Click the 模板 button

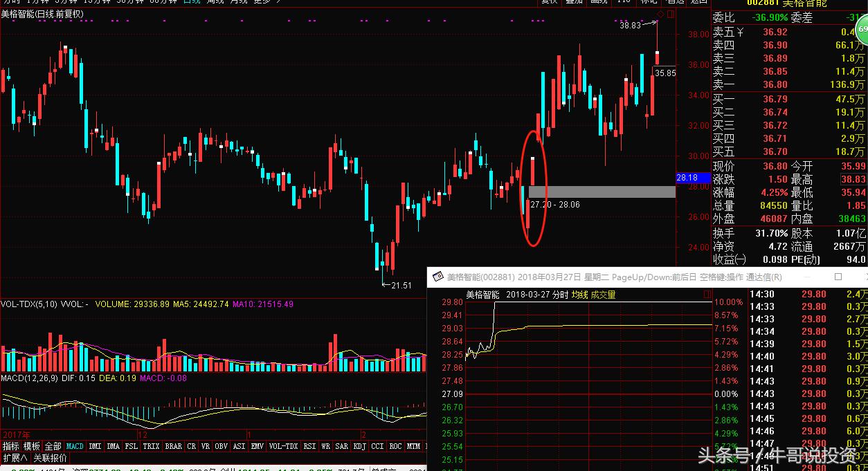pos(32,446)
